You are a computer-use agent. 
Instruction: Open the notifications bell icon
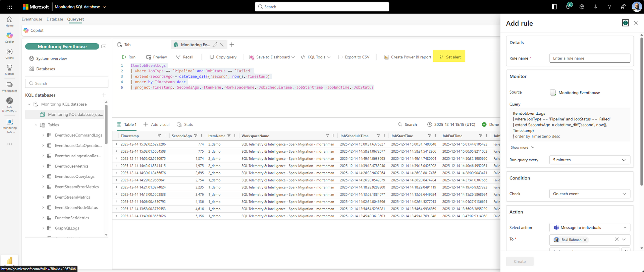point(568,7)
